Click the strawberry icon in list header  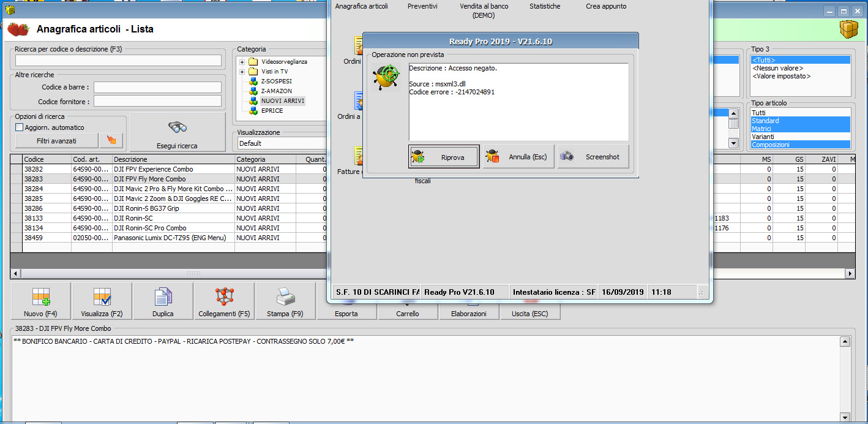point(18,29)
